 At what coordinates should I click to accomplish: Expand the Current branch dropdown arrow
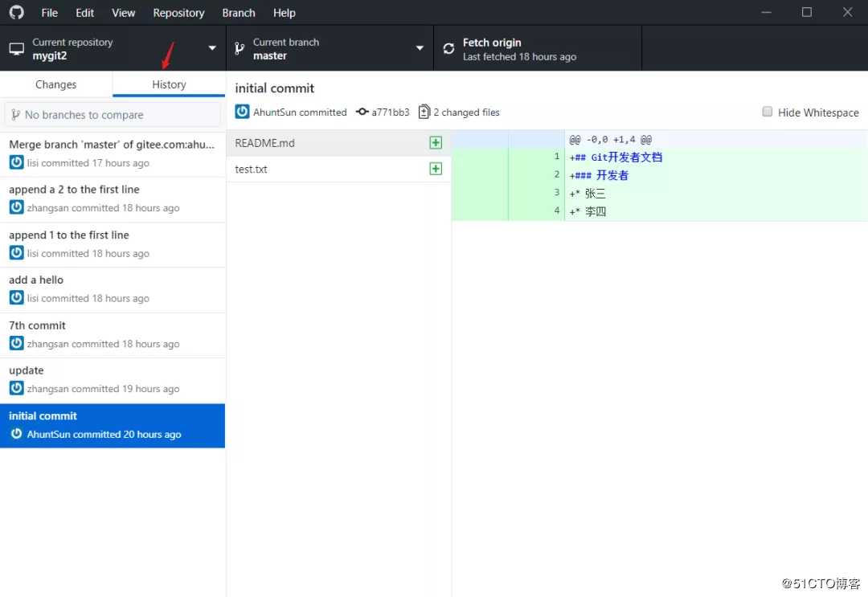pos(420,48)
